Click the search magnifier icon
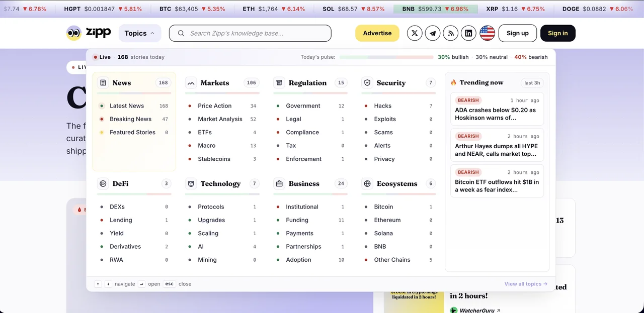Image resolution: width=644 pixels, height=313 pixels. click(181, 33)
